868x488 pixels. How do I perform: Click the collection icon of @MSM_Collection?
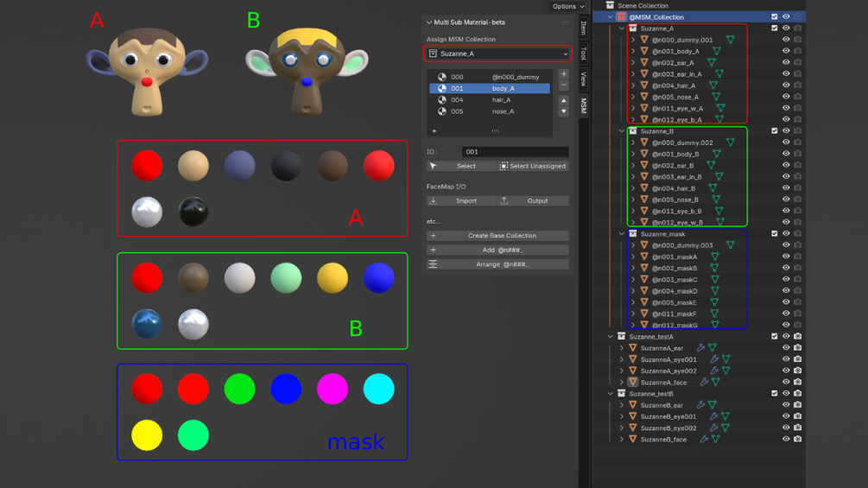pyautogui.click(x=621, y=17)
